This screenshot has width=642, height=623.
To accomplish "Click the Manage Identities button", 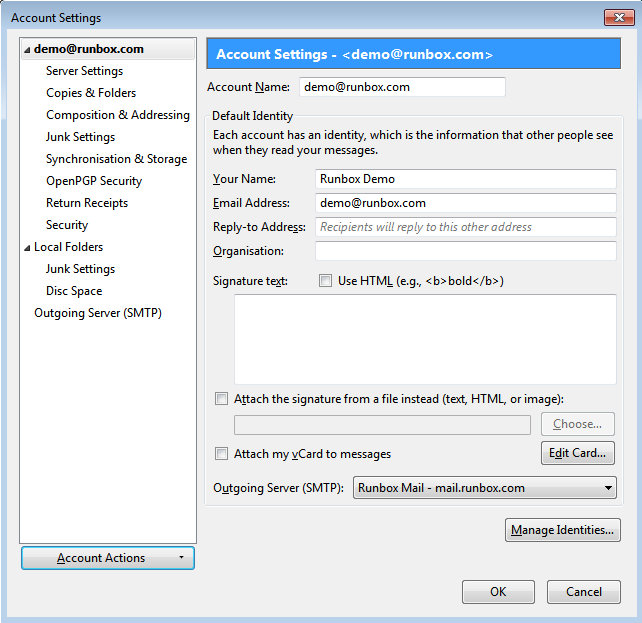I will (x=562, y=530).
